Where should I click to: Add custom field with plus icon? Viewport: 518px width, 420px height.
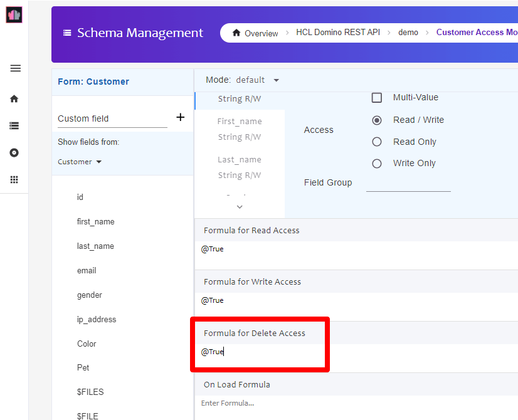coord(181,117)
